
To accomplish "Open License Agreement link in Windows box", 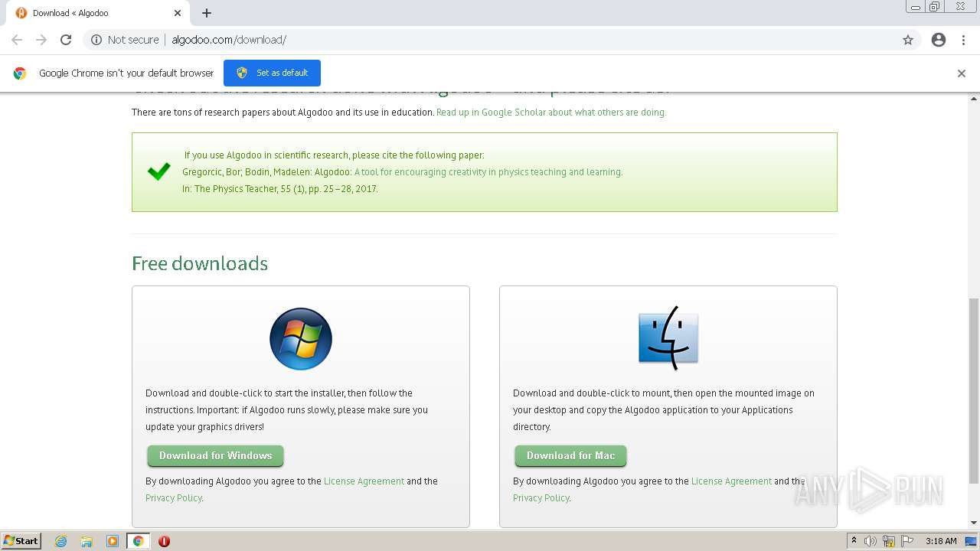I will (x=364, y=481).
